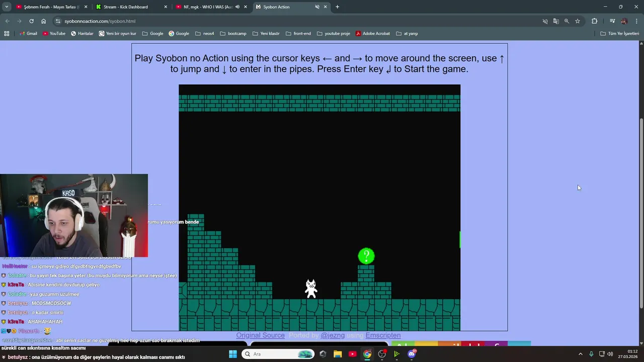The width and height of the screenshot is (644, 362).
Task: Click the taskbar Ara search box
Action: tap(278, 354)
